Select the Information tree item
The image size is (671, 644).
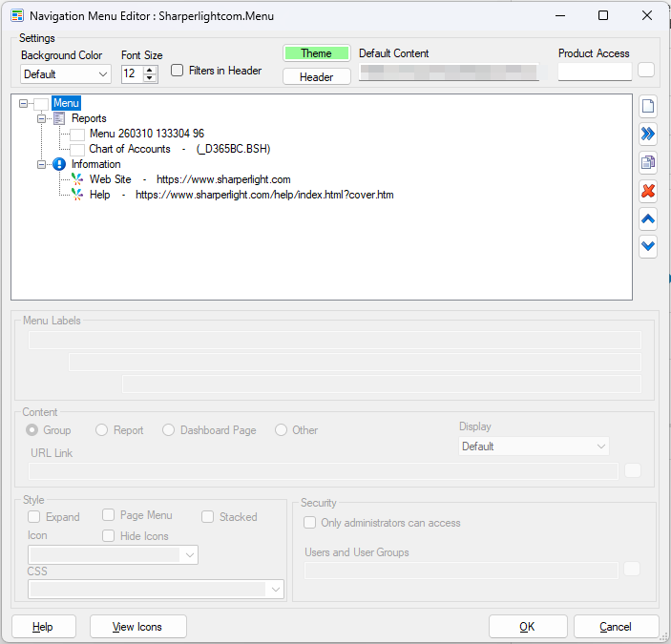[95, 164]
